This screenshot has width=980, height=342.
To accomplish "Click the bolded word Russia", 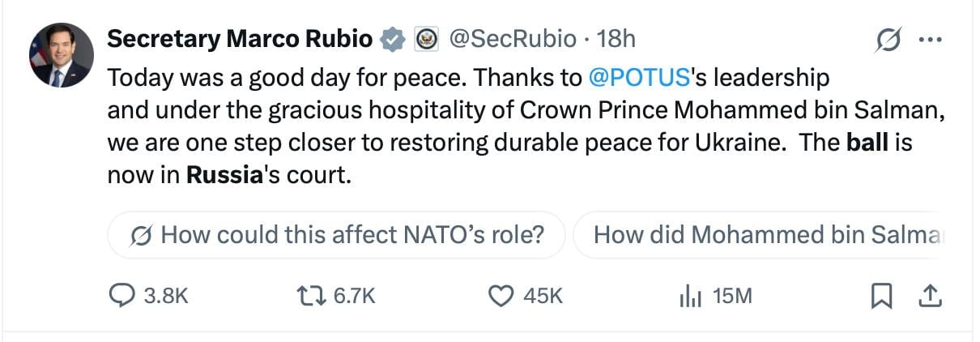I will pyautogui.click(x=226, y=175).
